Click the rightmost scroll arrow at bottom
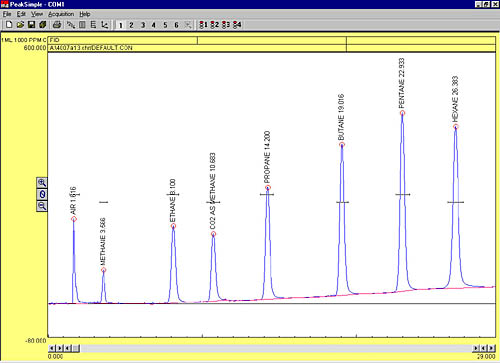The image size is (500, 363). [x=492, y=348]
